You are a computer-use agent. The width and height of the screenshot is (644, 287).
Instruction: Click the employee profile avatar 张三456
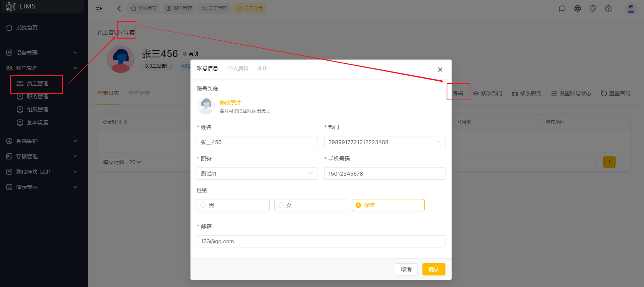pos(121,59)
